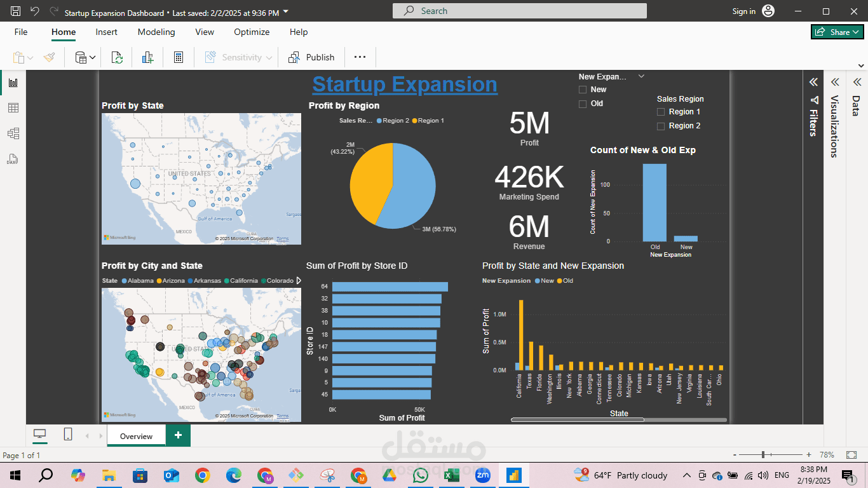Screen dimensions: 868x488
Task: Open Excel from the Windows taskbar
Action: click(452, 475)
